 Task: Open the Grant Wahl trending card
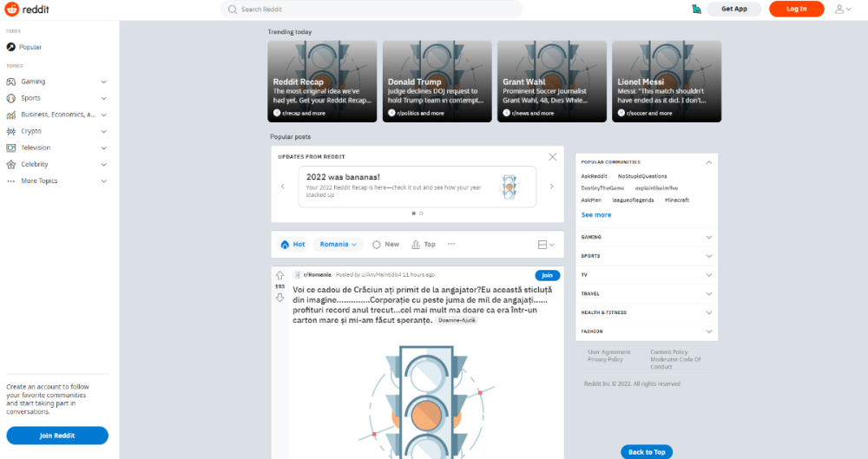[552, 82]
